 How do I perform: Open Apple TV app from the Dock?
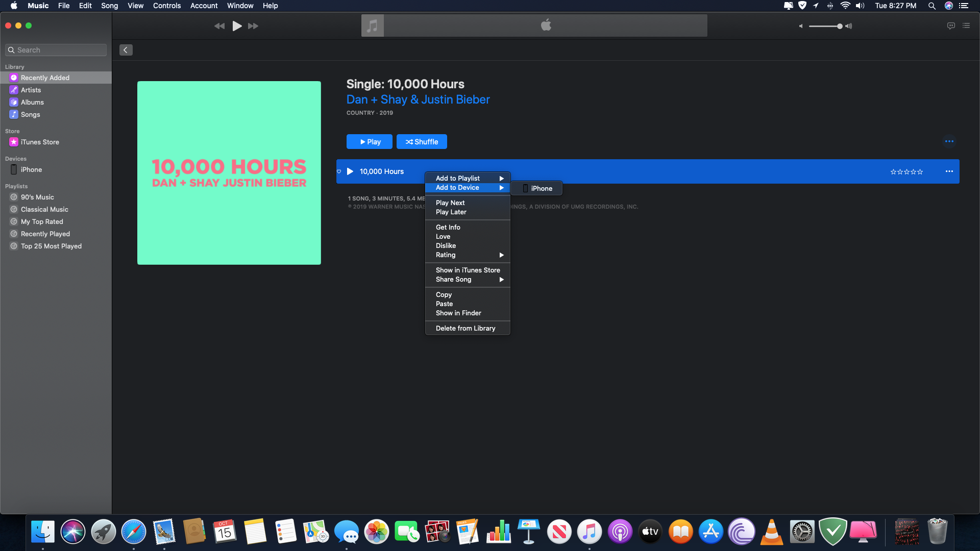tap(650, 532)
